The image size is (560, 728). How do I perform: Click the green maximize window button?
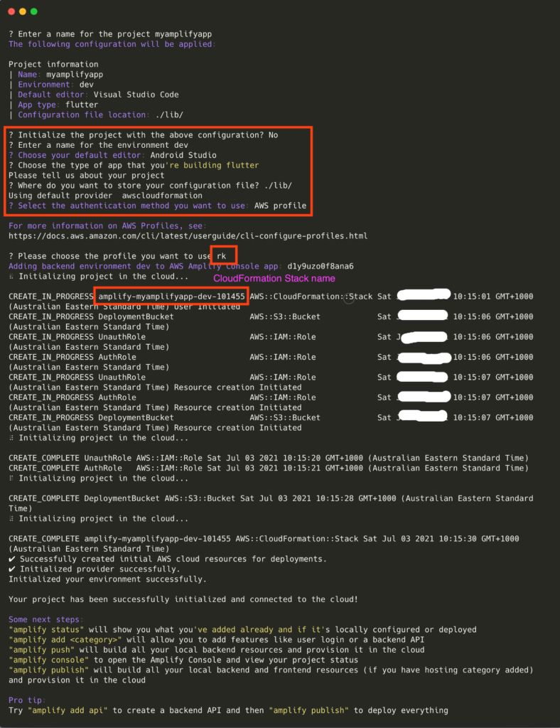pyautogui.click(x=34, y=12)
